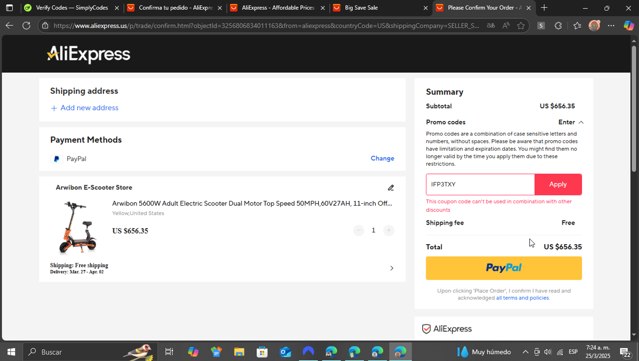The width and height of the screenshot is (640, 361).
Task: Open the volume control icon
Action: click(x=548, y=352)
